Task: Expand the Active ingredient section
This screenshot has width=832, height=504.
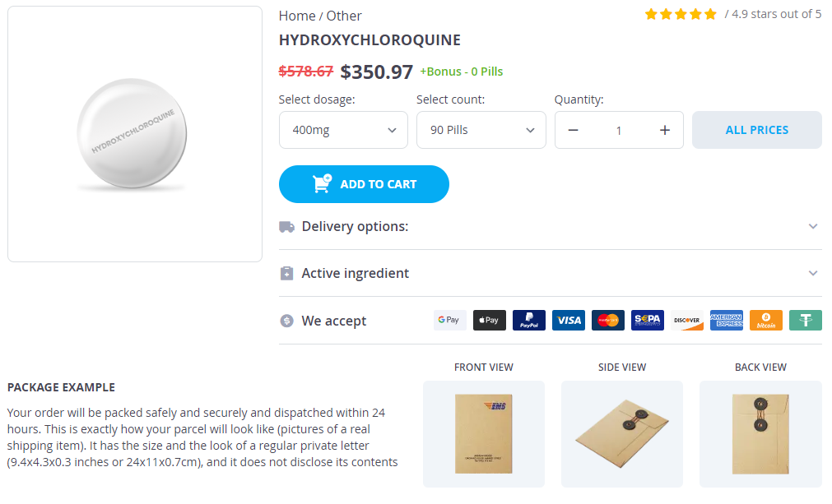Action: tap(550, 273)
